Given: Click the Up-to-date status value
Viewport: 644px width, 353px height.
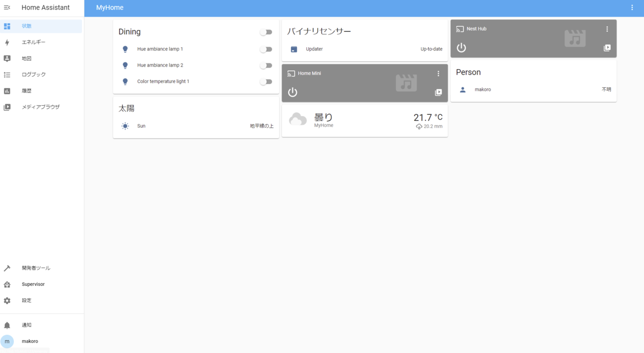Looking at the screenshot, I should pyautogui.click(x=431, y=49).
